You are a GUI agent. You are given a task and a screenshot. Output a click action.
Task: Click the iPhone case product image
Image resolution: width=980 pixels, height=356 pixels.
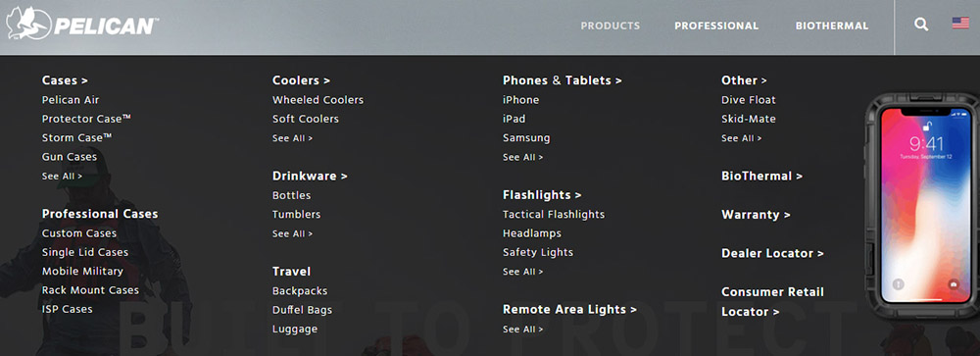pyautogui.click(x=923, y=205)
